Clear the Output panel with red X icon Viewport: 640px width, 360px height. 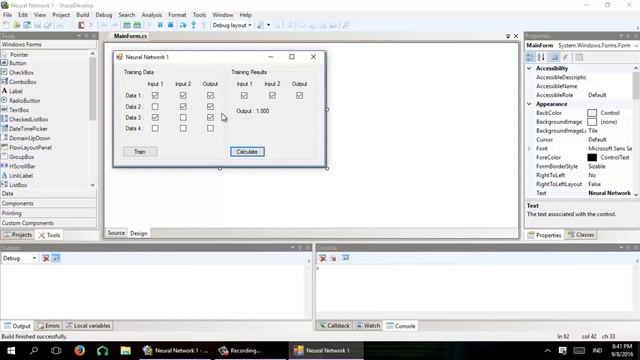click(46, 258)
